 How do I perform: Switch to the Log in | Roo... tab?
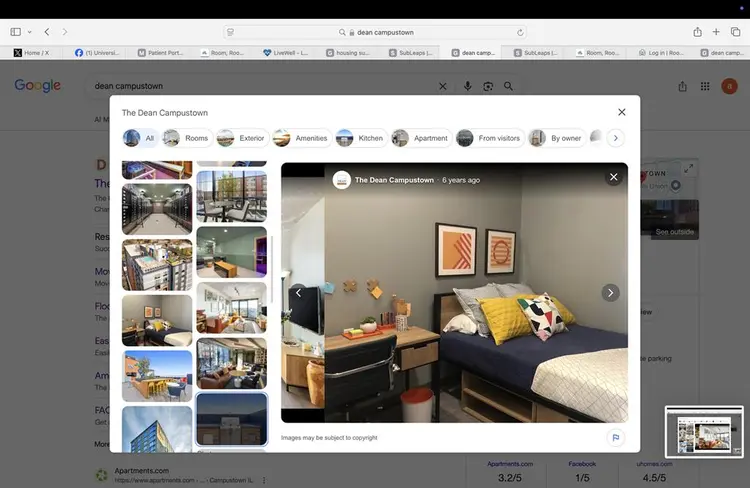tap(661, 53)
